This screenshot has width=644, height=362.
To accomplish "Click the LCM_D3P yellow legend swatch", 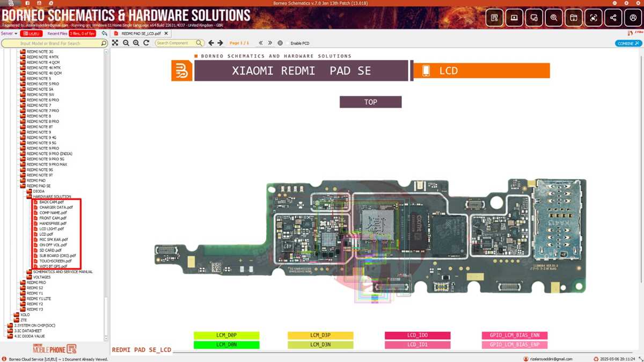I will [320, 335].
